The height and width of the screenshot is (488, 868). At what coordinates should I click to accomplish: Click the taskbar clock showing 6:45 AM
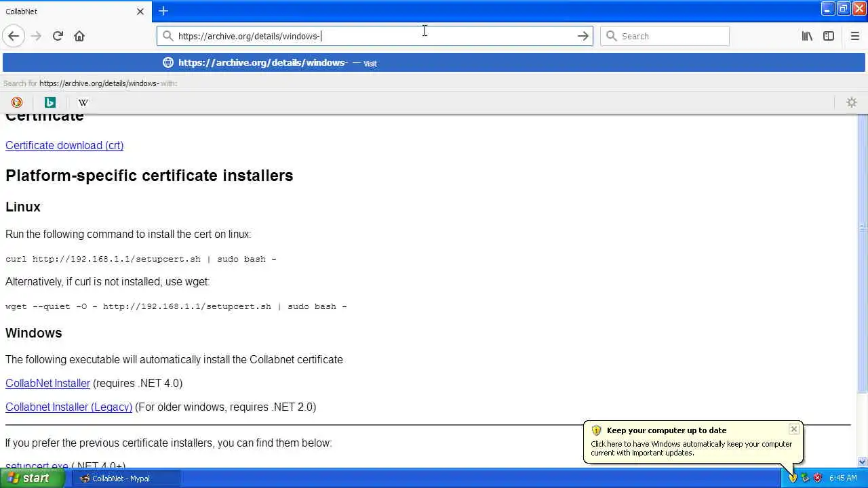pos(843,478)
